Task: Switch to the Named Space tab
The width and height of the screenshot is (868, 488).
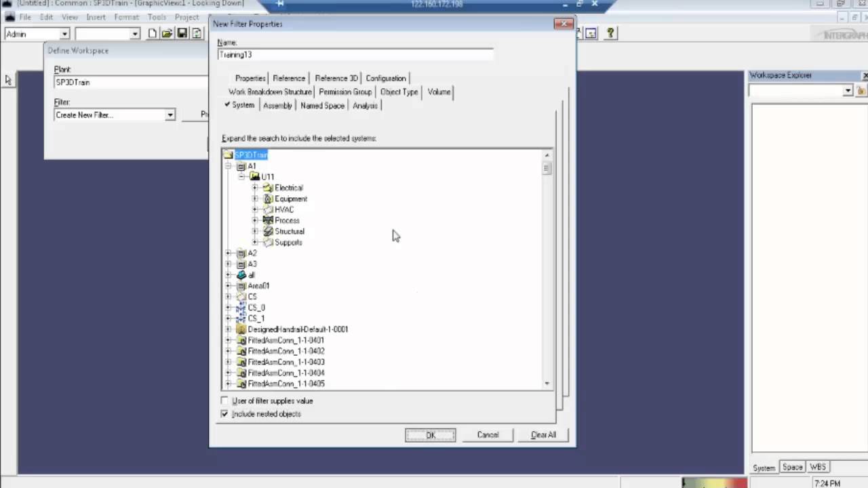Action: point(322,106)
